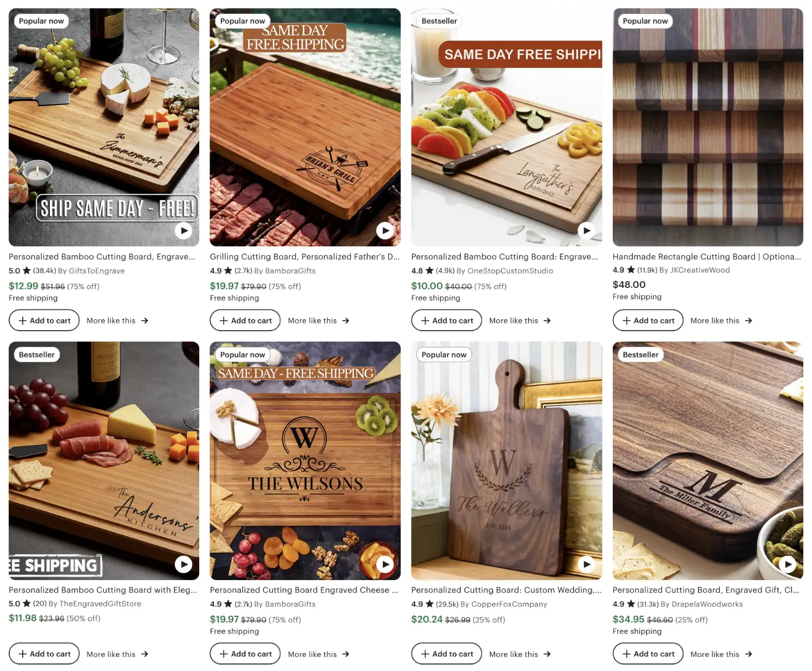Image resolution: width=812 pixels, height=671 pixels.
Task: Play video on TheEngravedGiftStore Andersons board
Action: click(184, 564)
